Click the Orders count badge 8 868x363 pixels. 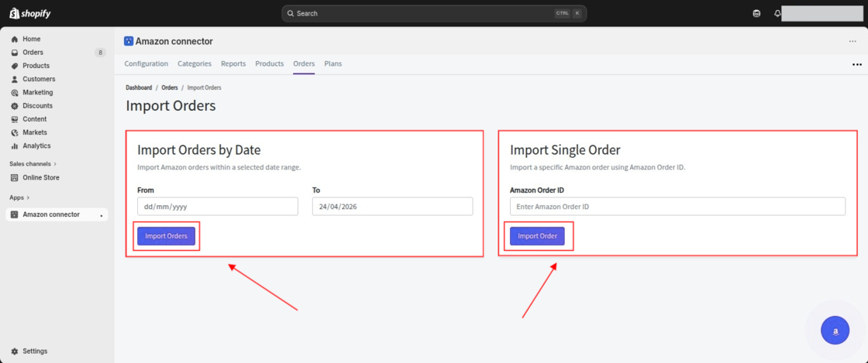coord(100,53)
